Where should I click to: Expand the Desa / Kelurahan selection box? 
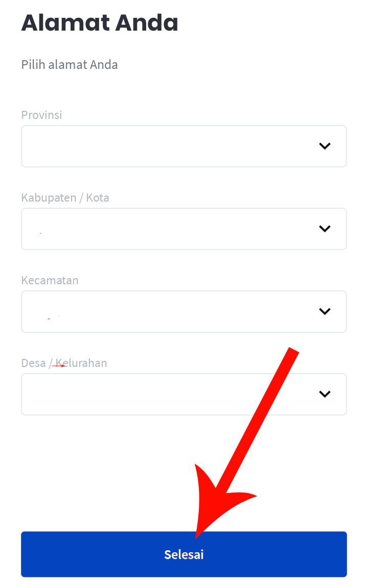[169, 394]
